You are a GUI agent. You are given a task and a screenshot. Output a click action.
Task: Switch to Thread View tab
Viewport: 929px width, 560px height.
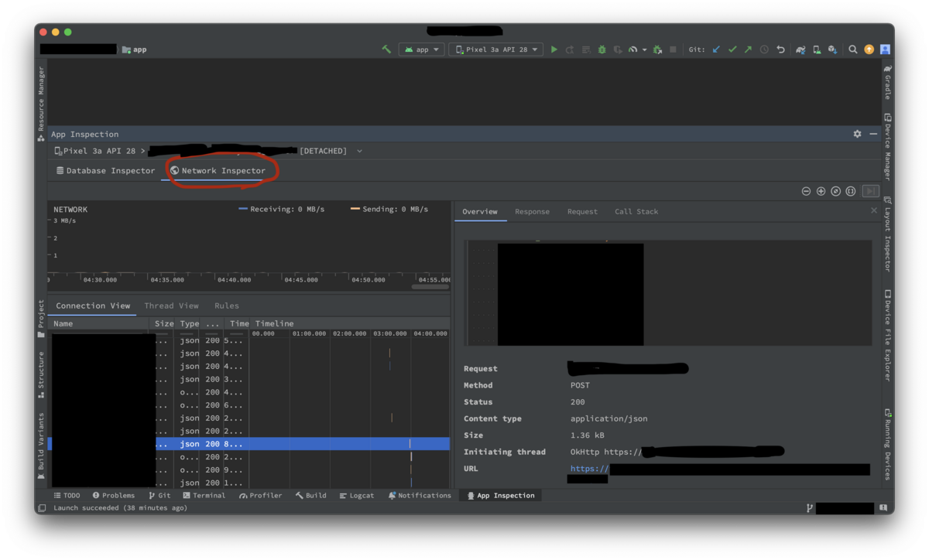171,306
